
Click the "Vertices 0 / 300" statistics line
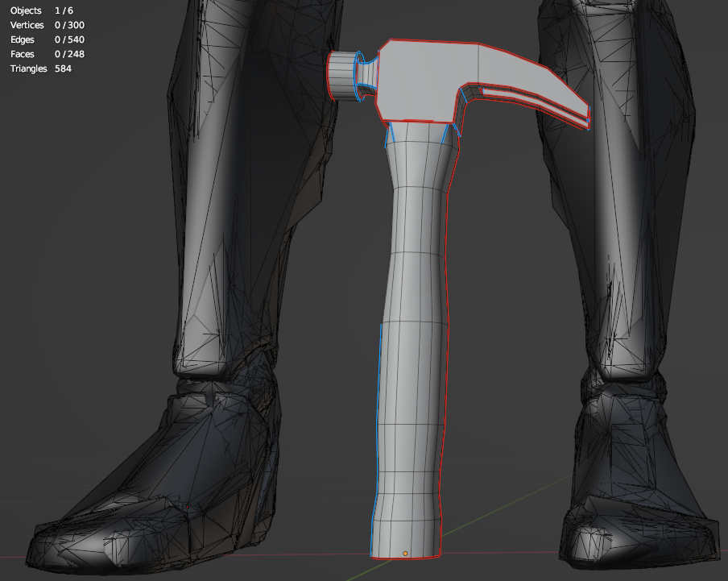pyautogui.click(x=48, y=25)
